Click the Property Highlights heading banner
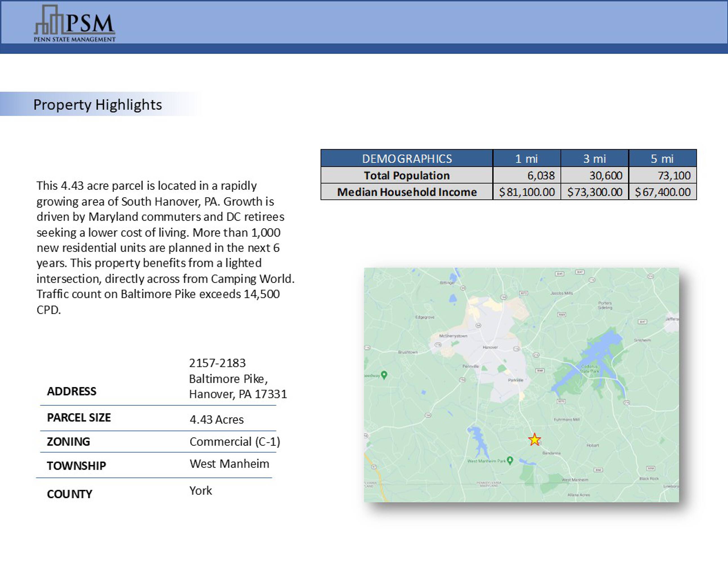 (x=97, y=105)
